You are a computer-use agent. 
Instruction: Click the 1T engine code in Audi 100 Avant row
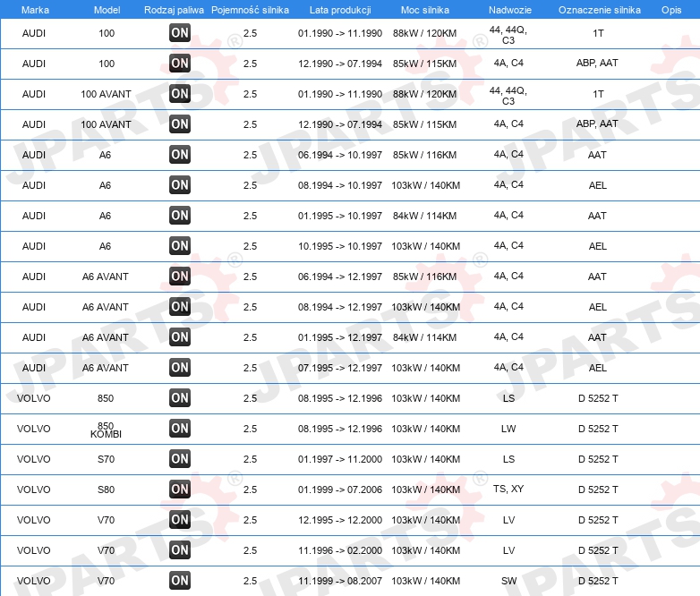(598, 94)
